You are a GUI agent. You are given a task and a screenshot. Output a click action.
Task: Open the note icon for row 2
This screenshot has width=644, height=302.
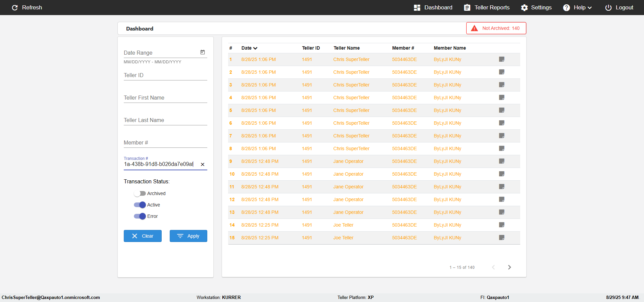(x=502, y=72)
